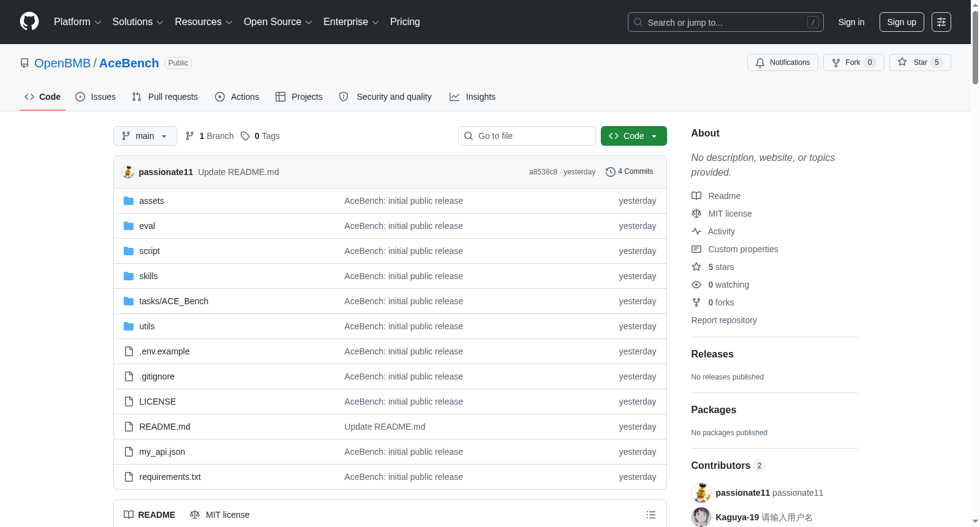Viewport: 980px width, 527px height.
Task: Open the GitHub homepage logo
Action: point(29,22)
